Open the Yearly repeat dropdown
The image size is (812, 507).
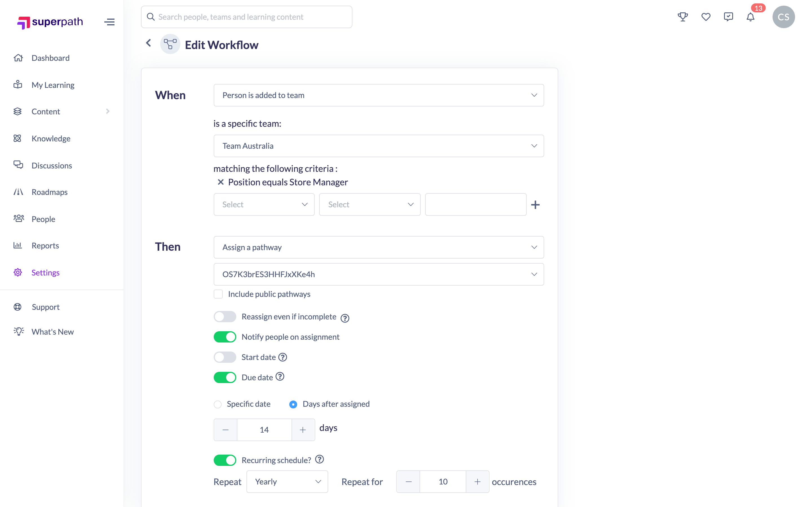[x=287, y=482]
